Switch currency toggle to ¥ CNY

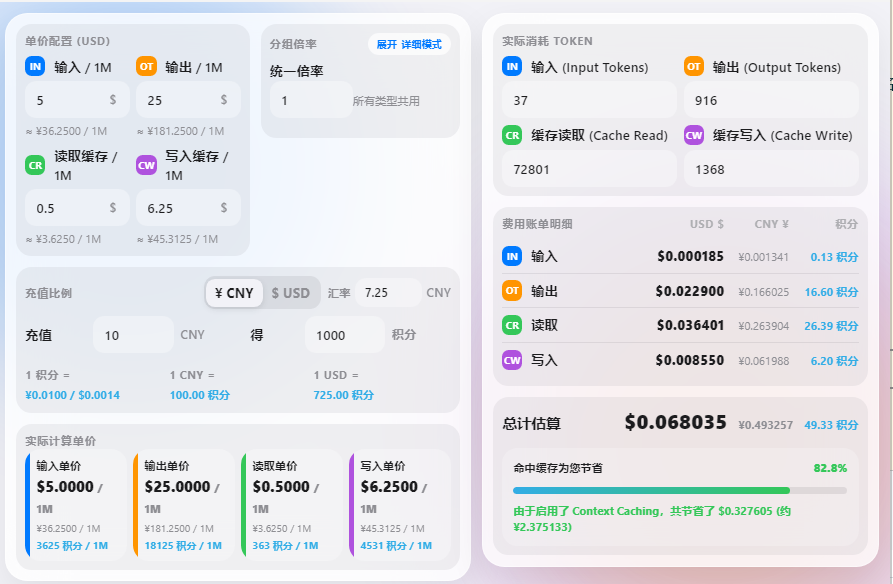click(234, 293)
